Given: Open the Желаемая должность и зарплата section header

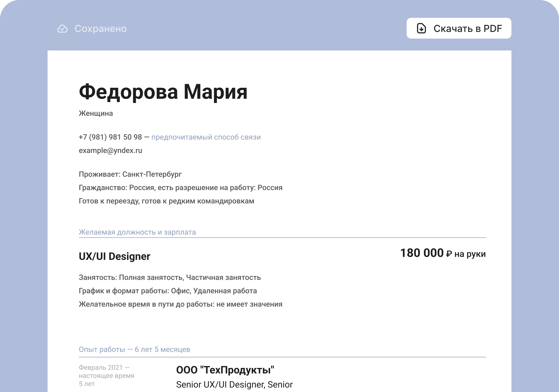Looking at the screenshot, I should pyautogui.click(x=137, y=232).
